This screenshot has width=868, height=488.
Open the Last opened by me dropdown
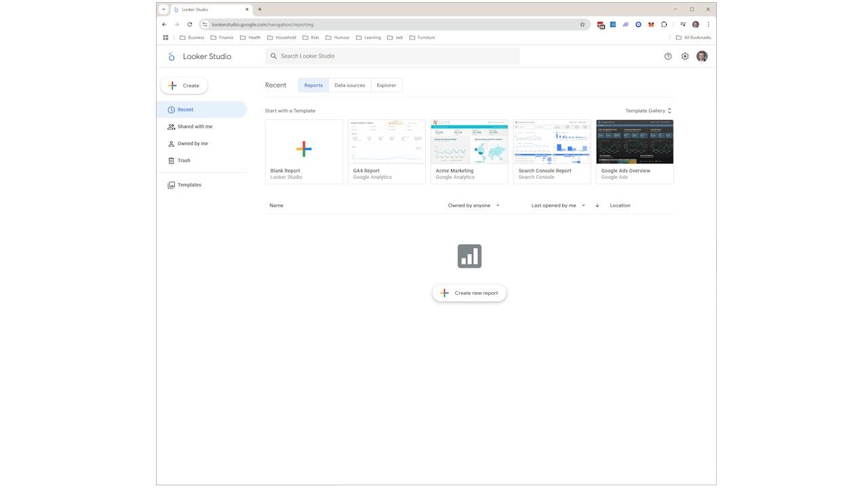558,205
